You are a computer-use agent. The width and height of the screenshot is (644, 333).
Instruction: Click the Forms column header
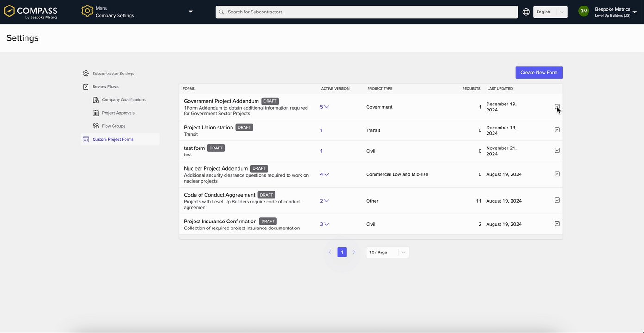coord(189,89)
